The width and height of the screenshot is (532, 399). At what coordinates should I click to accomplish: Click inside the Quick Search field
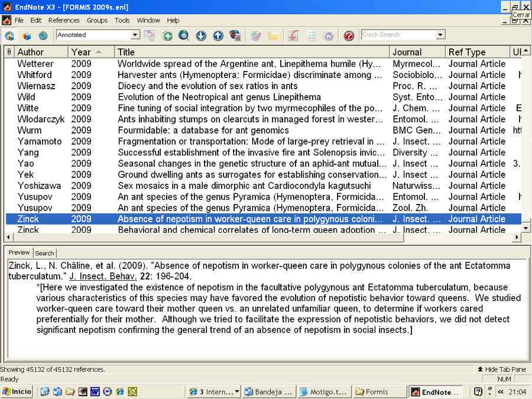coord(399,35)
